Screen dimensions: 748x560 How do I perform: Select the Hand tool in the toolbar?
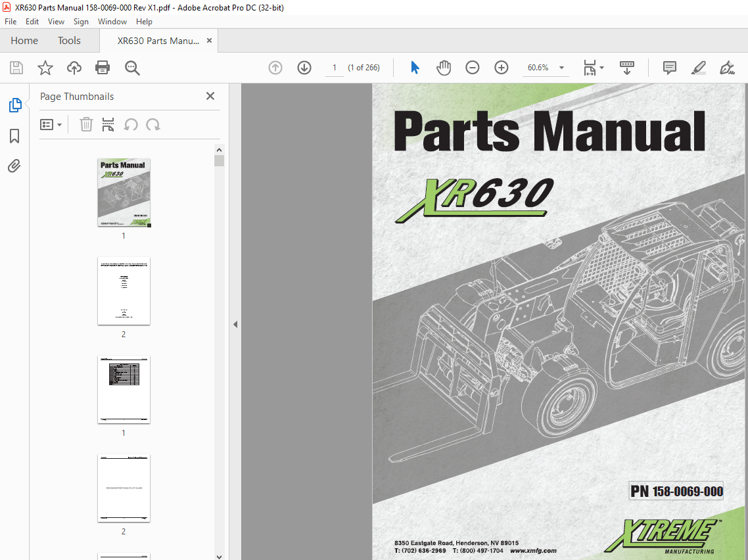[x=444, y=67]
